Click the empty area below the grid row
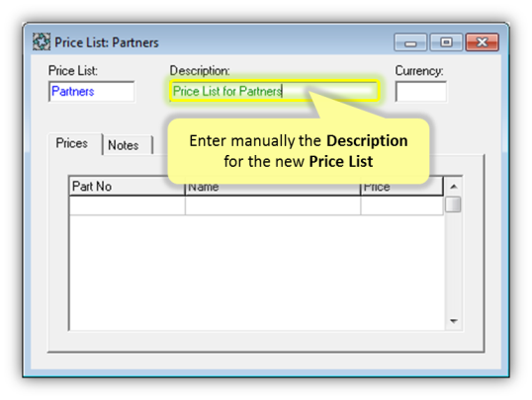532x400 pixels. coord(257,273)
